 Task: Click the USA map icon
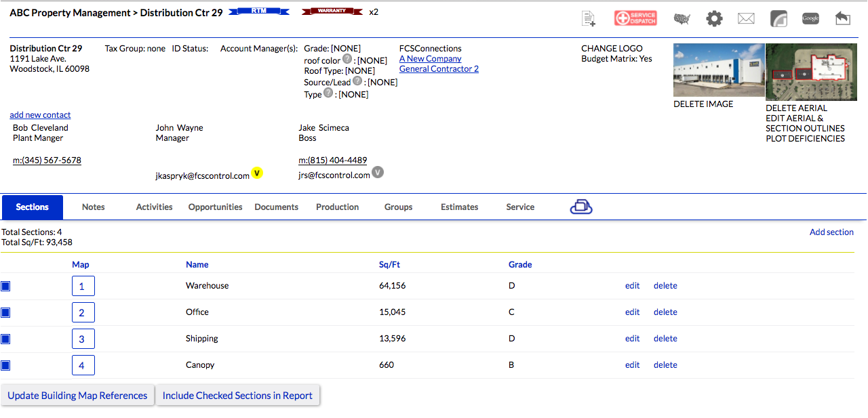[x=682, y=19]
